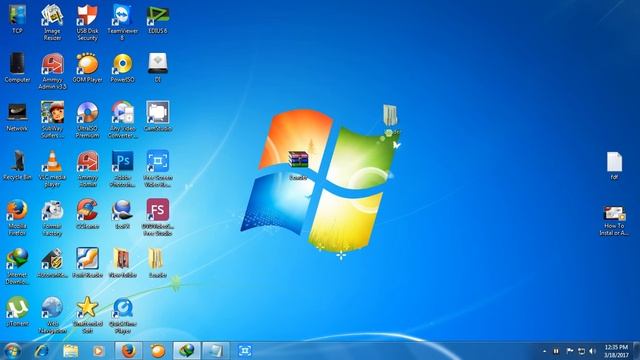Image resolution: width=640 pixels, height=360 pixels.
Task: Select the white drive icon beside PowerISO
Action: point(158,68)
